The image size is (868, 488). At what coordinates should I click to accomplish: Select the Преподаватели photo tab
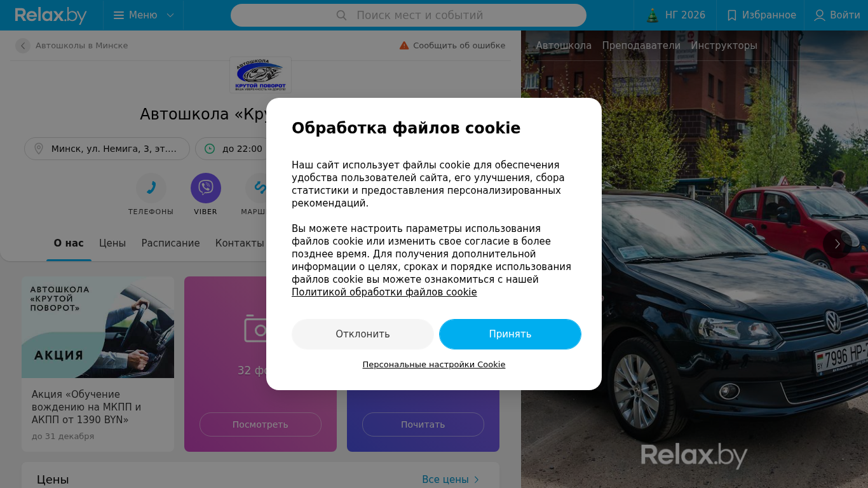coord(641,46)
